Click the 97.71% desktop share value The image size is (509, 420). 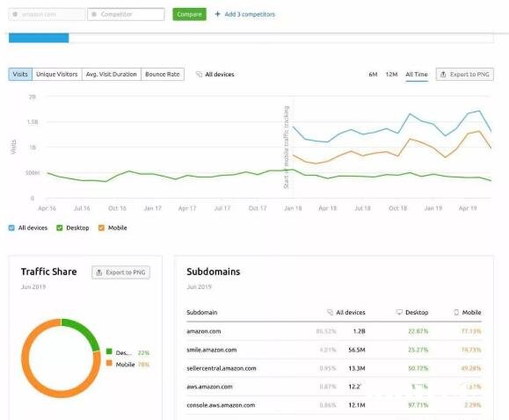[x=418, y=405]
